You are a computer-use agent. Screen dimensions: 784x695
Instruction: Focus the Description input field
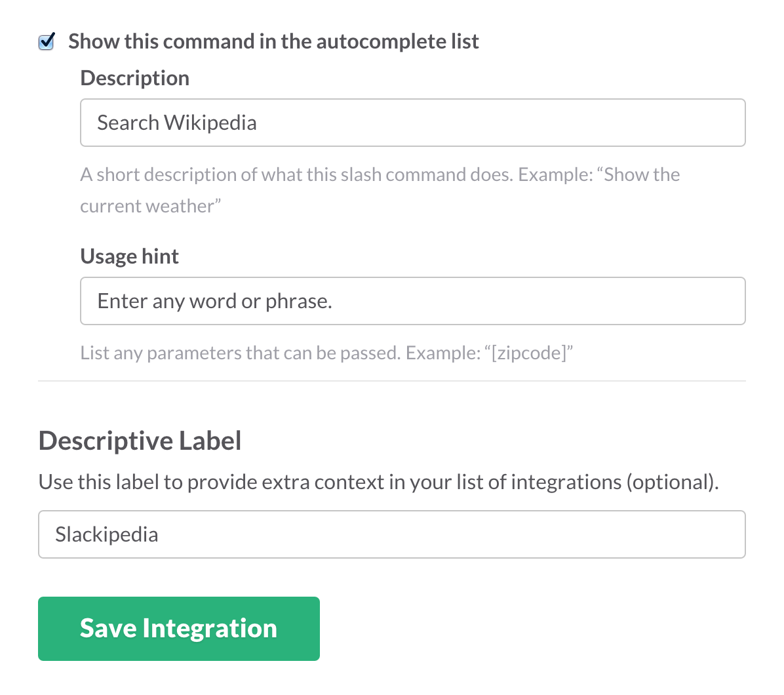(412, 123)
